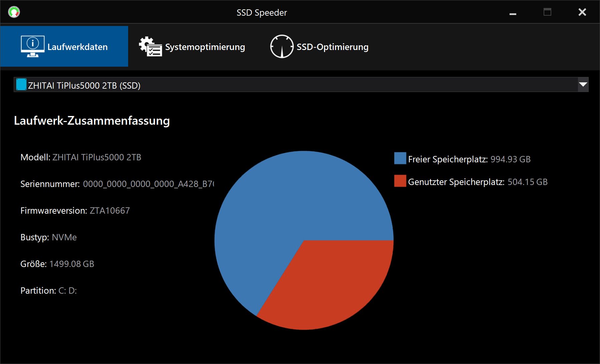Click the SSD-Optimierung gauge icon
This screenshot has height=364, width=600.
[x=282, y=46]
